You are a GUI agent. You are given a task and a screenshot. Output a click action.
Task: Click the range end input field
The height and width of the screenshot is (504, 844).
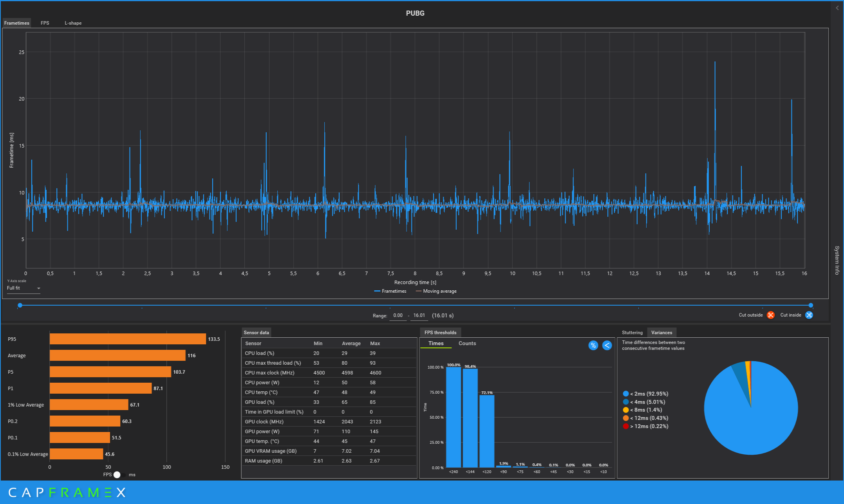coord(419,315)
